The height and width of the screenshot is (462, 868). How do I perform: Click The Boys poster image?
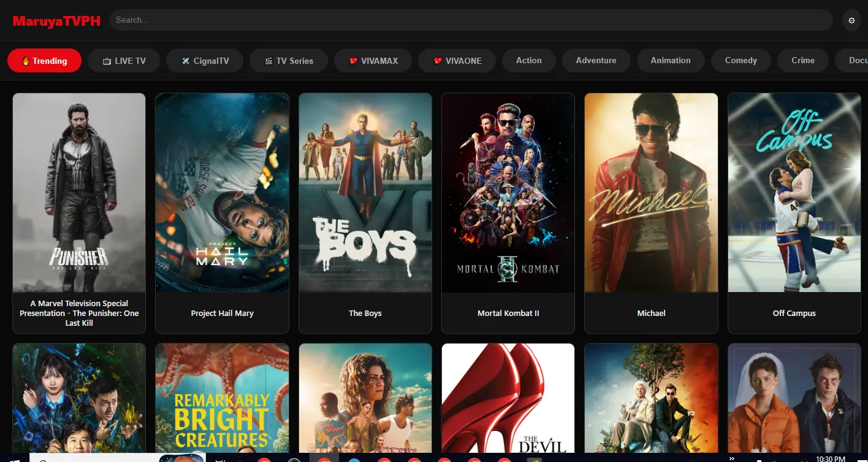(x=365, y=193)
